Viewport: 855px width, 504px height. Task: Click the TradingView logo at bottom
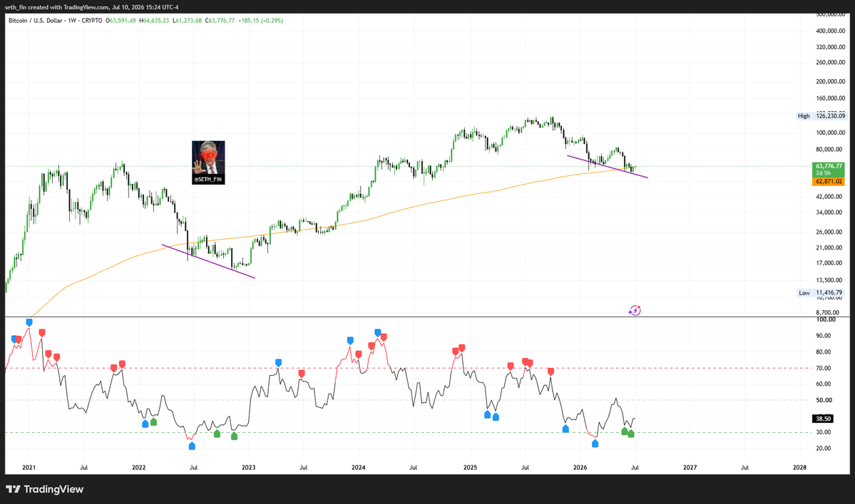coord(45,489)
